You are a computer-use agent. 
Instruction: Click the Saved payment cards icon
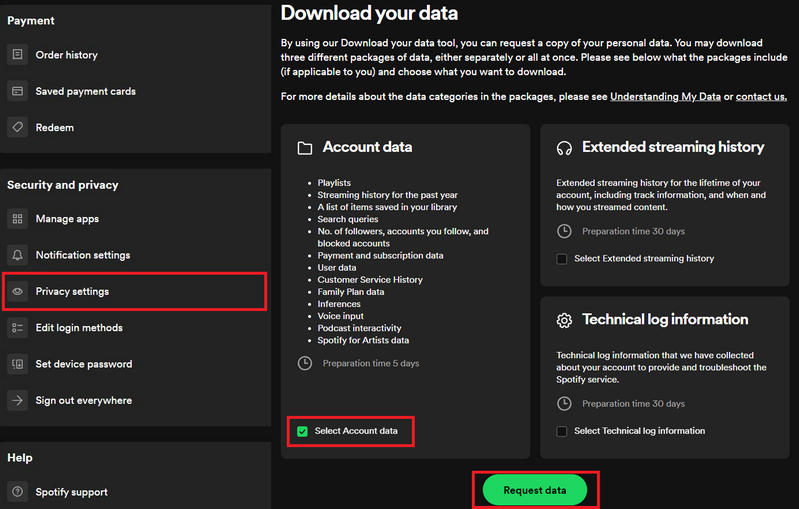click(x=17, y=91)
